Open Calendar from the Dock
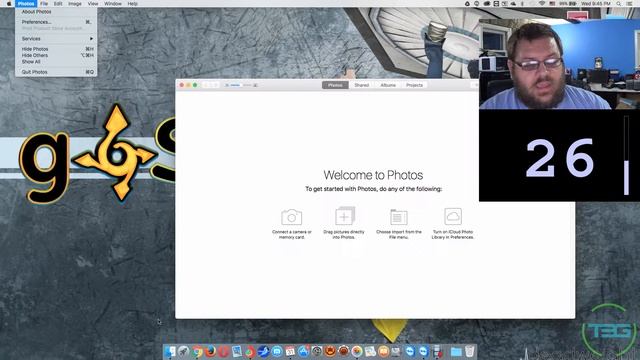This screenshot has height=360, width=640. [290, 351]
